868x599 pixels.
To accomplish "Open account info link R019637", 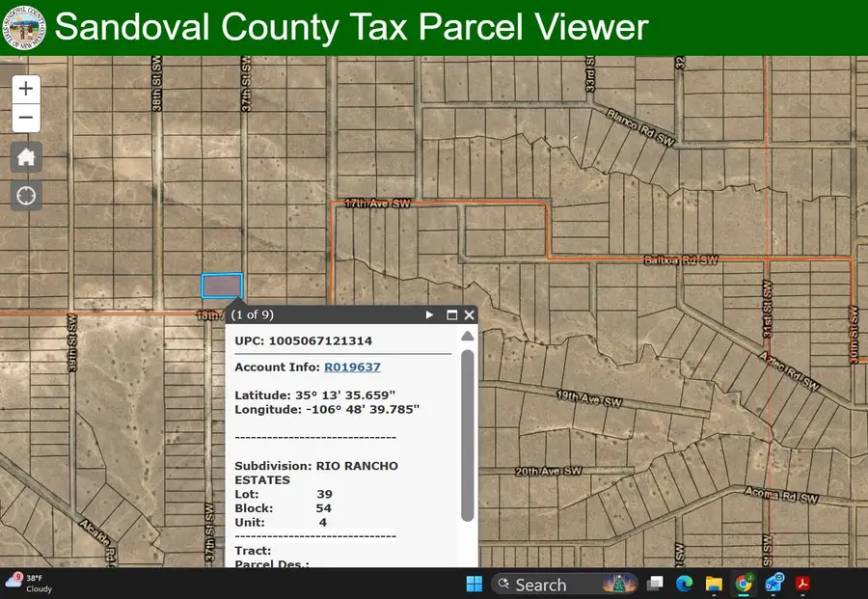I will pos(352,367).
